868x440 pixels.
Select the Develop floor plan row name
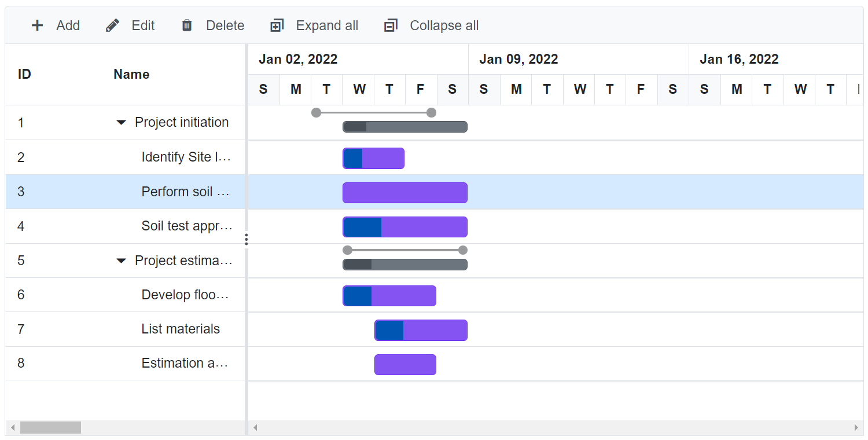tap(185, 295)
